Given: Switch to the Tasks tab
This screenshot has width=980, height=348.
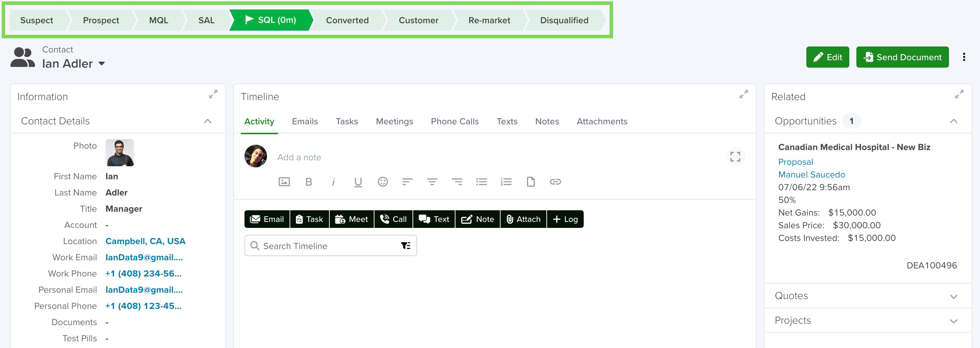Looking at the screenshot, I should [347, 121].
